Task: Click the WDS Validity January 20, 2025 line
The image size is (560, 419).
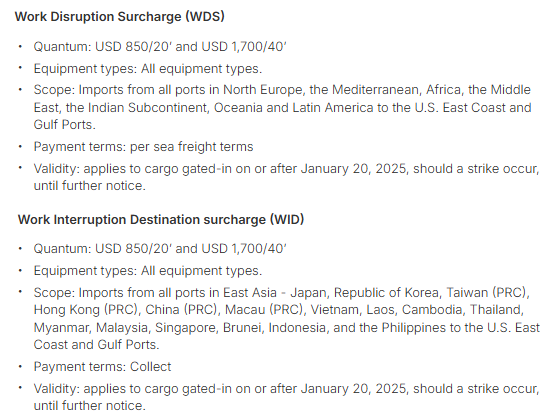Action: pyautogui.click(x=286, y=177)
